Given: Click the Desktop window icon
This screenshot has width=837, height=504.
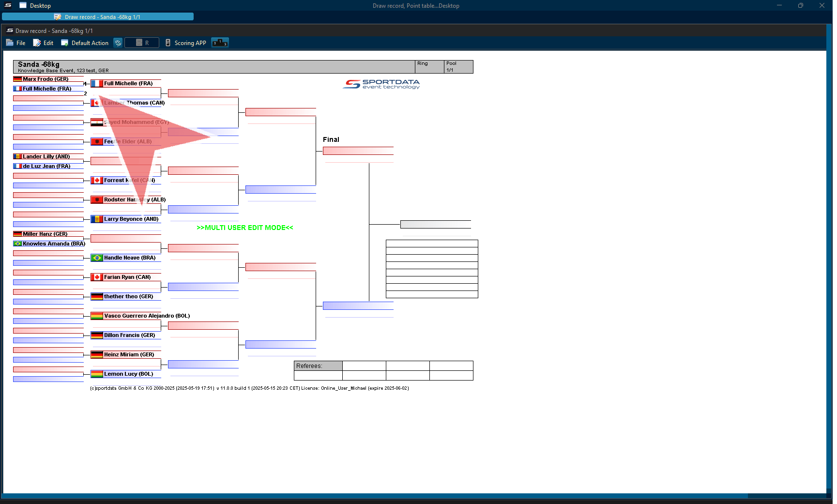Looking at the screenshot, I should click(x=23, y=5).
